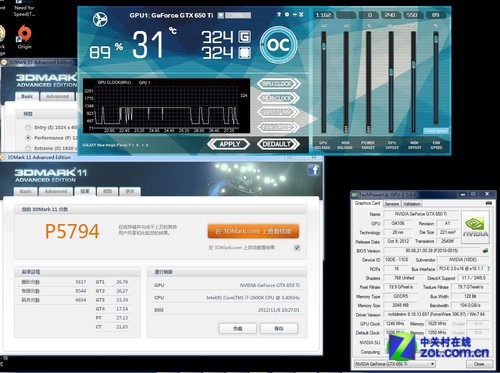
Task: Click the GPU-Z screenshot camera icon
Action: point(488,203)
